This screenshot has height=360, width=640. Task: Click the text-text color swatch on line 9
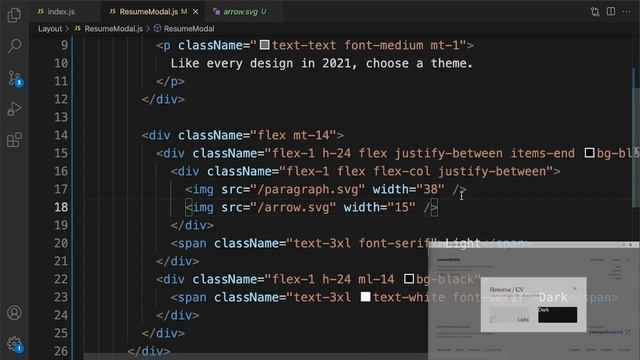pyautogui.click(x=264, y=45)
